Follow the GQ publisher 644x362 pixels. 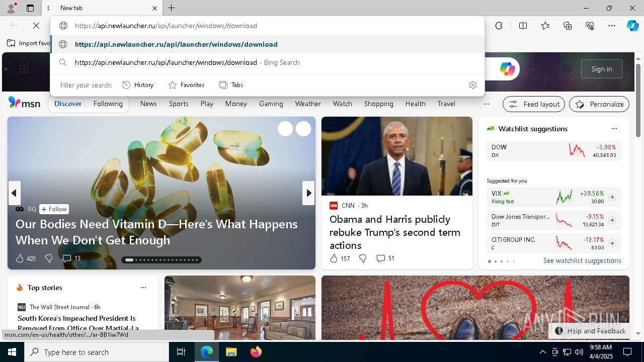click(54, 209)
